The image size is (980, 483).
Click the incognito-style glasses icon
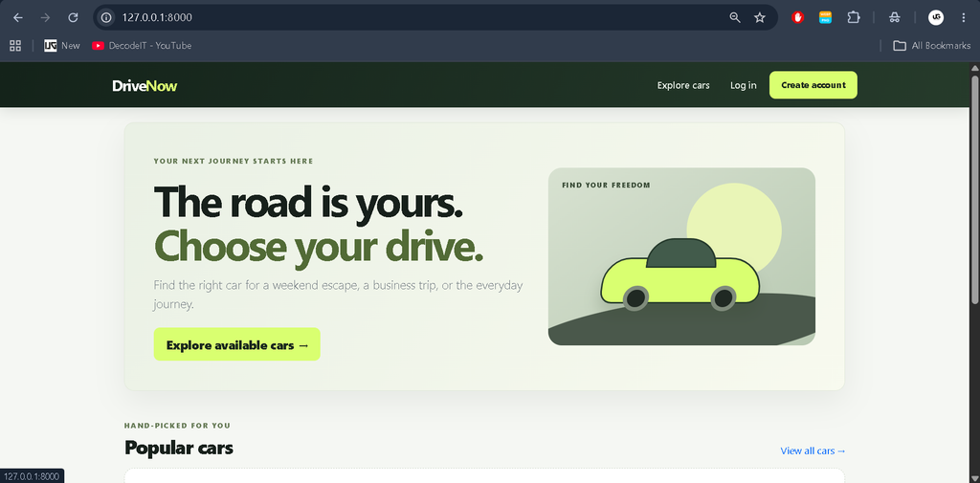coord(895,17)
